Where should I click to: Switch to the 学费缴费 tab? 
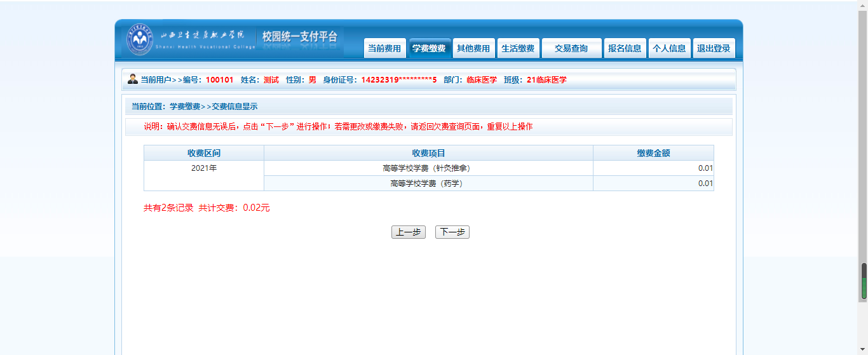point(429,48)
